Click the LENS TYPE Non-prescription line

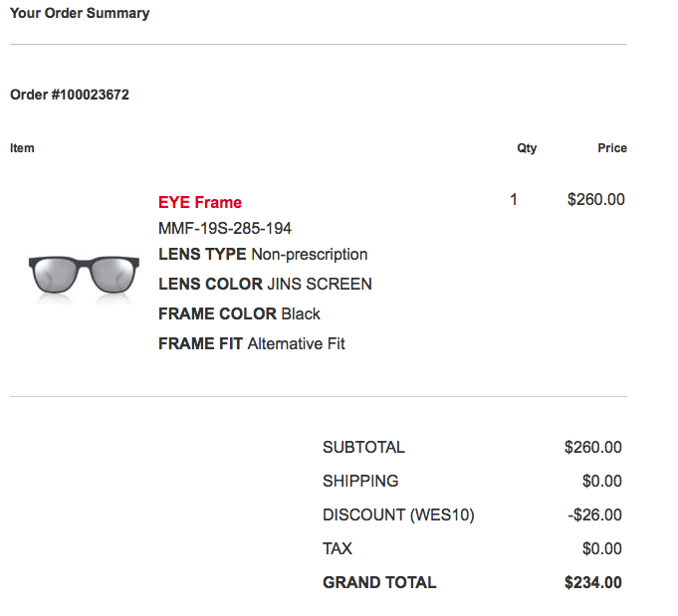tap(263, 254)
